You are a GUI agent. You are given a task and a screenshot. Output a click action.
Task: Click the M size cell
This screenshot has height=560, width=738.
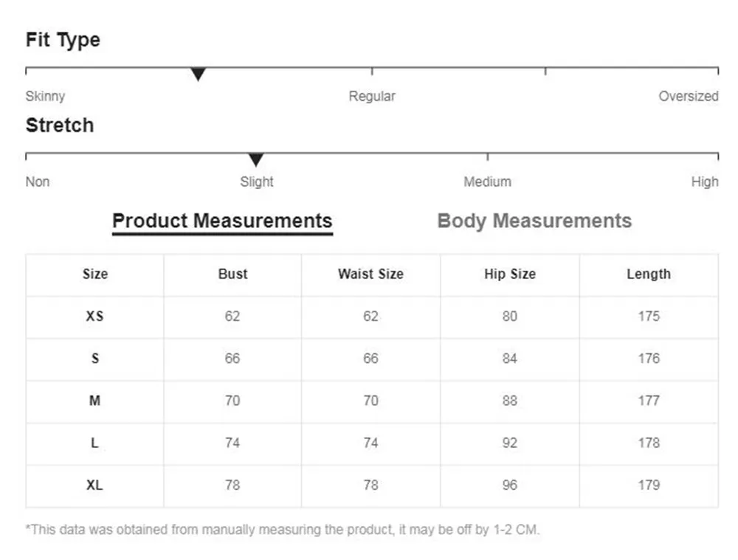94,401
